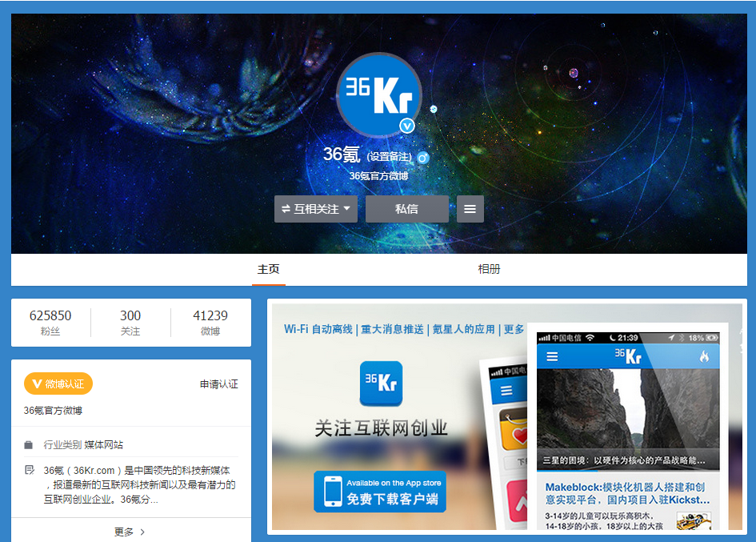Open the 设置备注 remark link

(389, 157)
